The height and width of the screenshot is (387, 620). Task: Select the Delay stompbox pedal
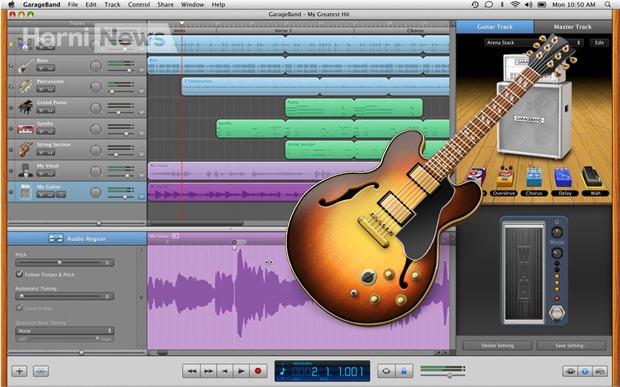(563, 178)
